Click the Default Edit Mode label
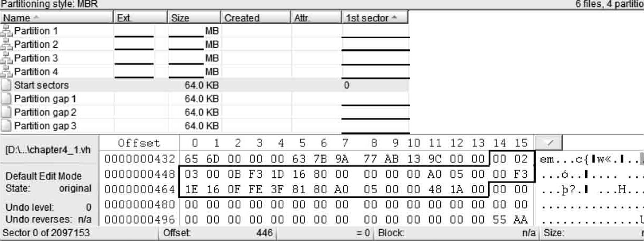 point(43,177)
